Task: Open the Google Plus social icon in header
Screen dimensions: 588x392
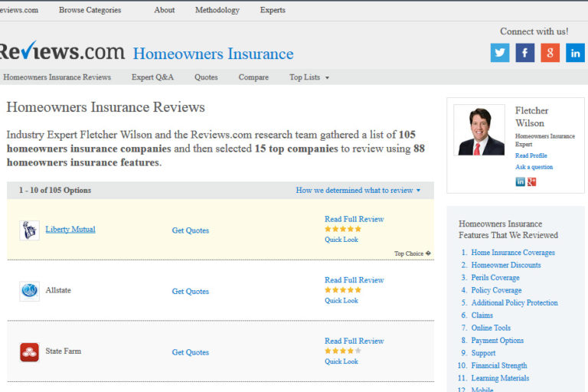Action: 550,53
